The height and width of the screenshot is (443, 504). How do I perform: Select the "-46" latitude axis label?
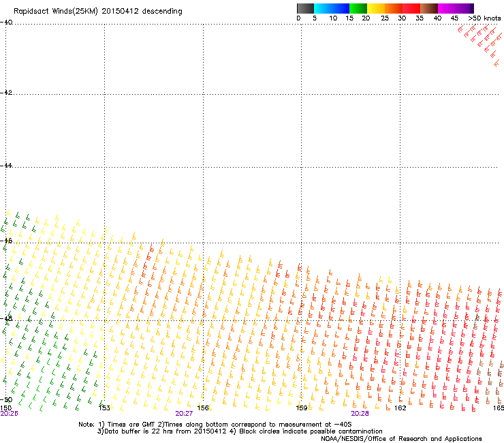tap(6, 241)
